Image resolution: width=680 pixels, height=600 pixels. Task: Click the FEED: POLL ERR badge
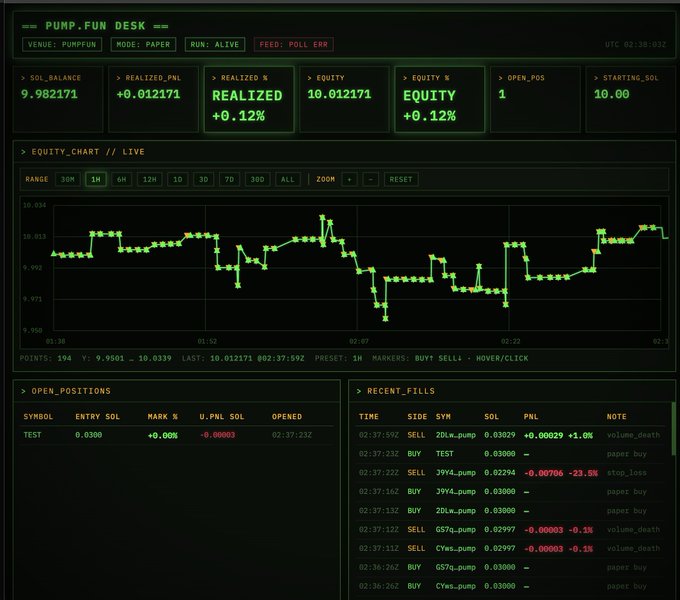pos(294,44)
